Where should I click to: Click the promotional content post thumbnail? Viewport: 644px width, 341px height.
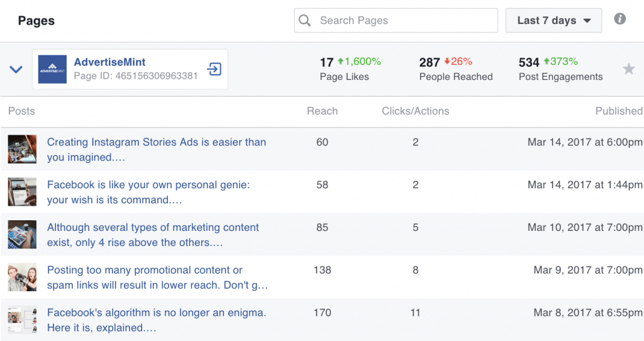(22, 277)
